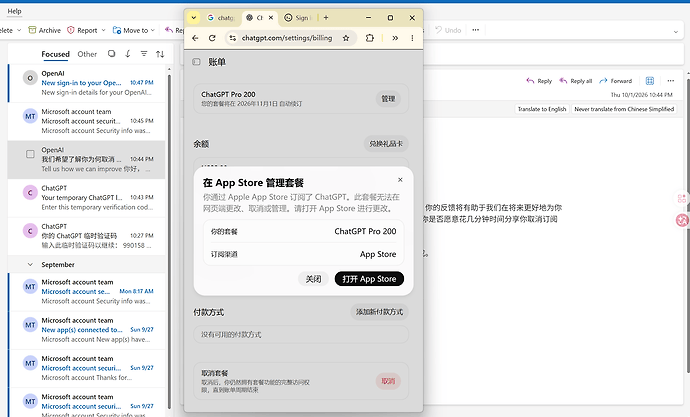Bookmark this page with the star icon
Viewport: 690px width, 417px height.
tap(346, 38)
